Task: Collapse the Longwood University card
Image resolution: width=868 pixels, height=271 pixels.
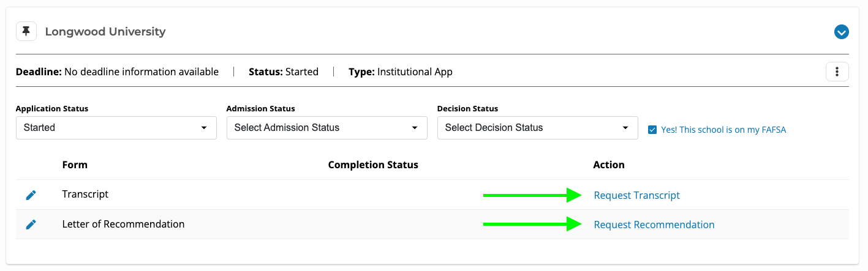Action: pos(841,32)
